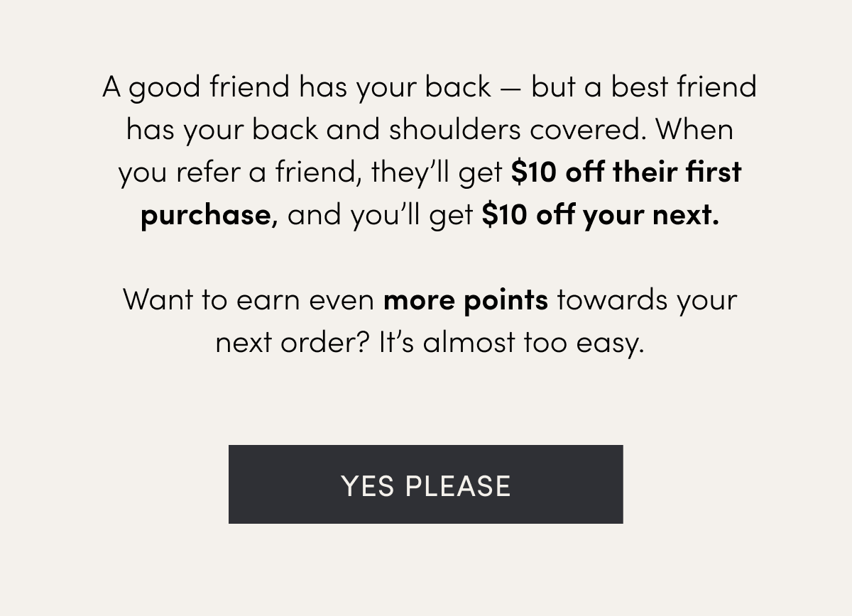The width and height of the screenshot is (852, 616).
Task: Click the bold "$10 off their first" text
Action: click(x=626, y=172)
